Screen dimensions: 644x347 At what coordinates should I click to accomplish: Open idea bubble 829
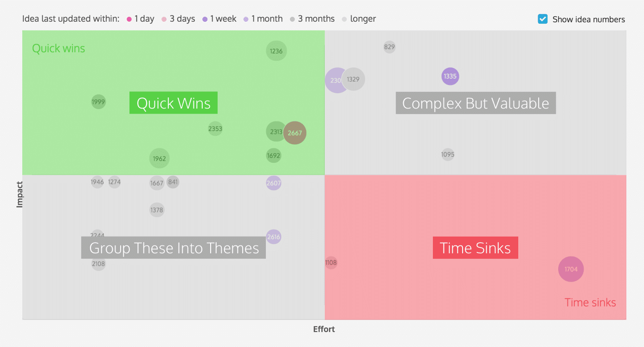389,47
